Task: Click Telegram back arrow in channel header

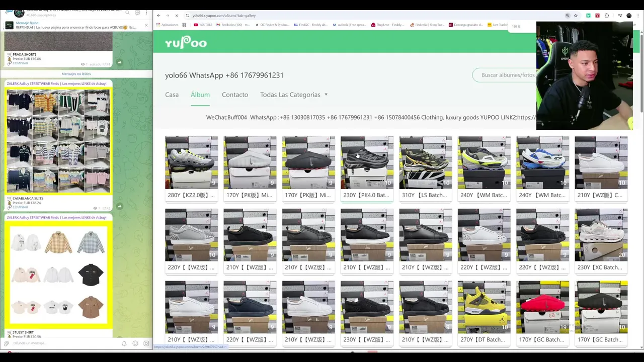Action: (x=7, y=13)
